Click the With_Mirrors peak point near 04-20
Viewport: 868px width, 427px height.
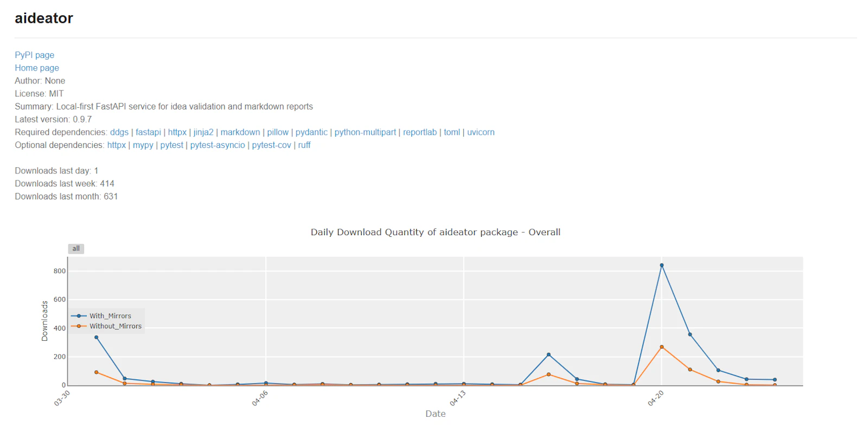pos(662,266)
